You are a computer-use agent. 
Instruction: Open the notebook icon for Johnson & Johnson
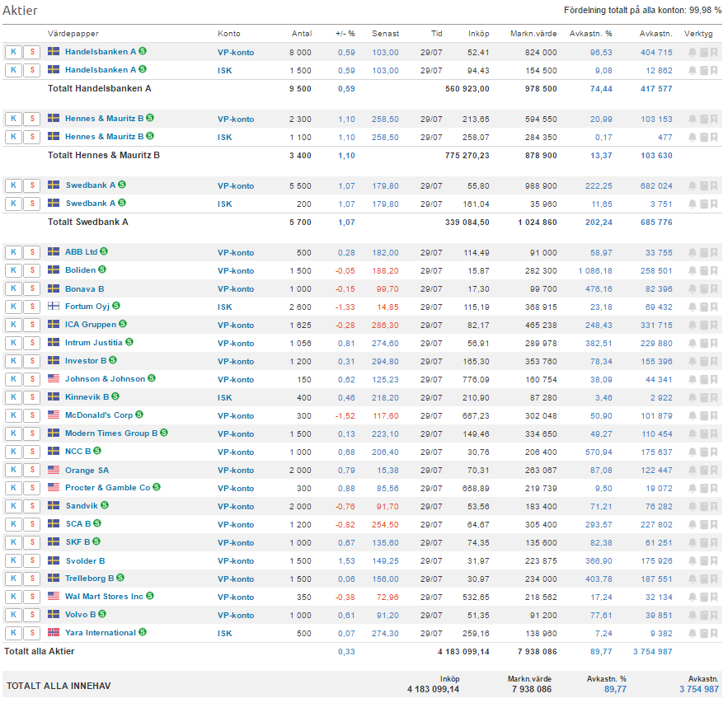tap(704, 379)
